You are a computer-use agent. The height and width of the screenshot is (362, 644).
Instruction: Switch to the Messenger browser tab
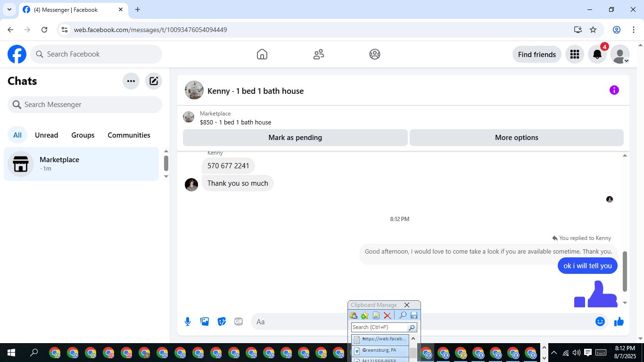[x=73, y=10]
